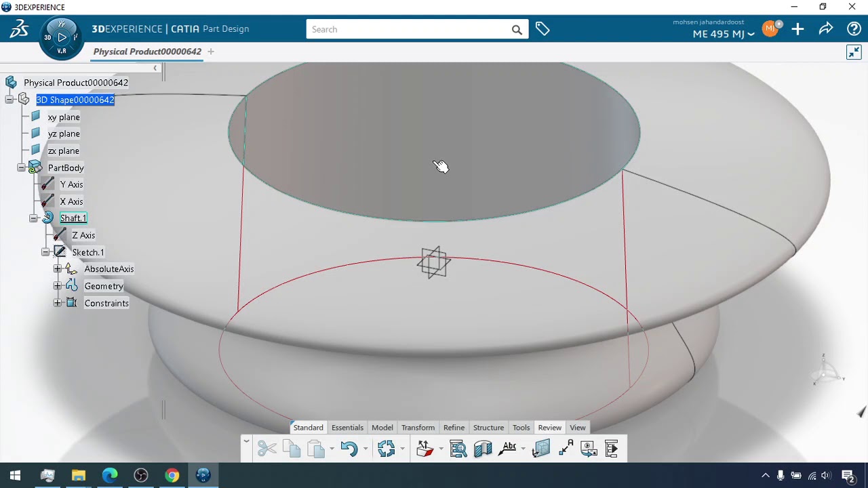Open the Windows Start menu
This screenshot has height=488, width=868.
tap(15, 475)
